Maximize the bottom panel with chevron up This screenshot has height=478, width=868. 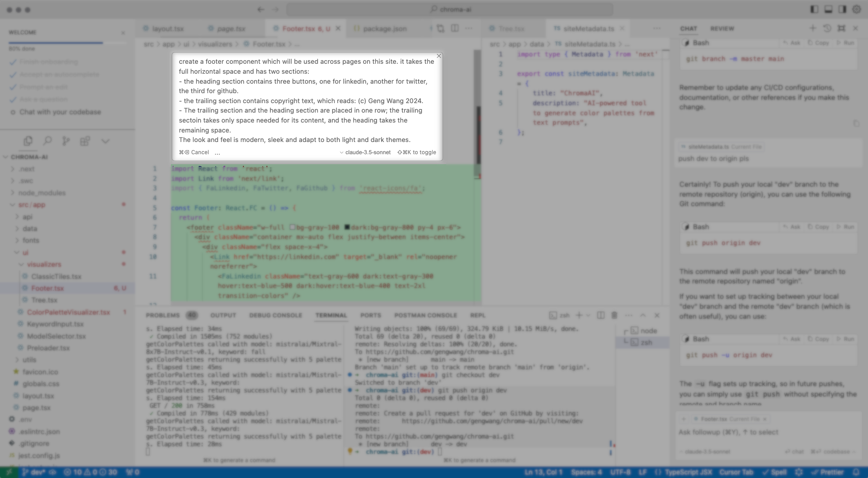643,315
